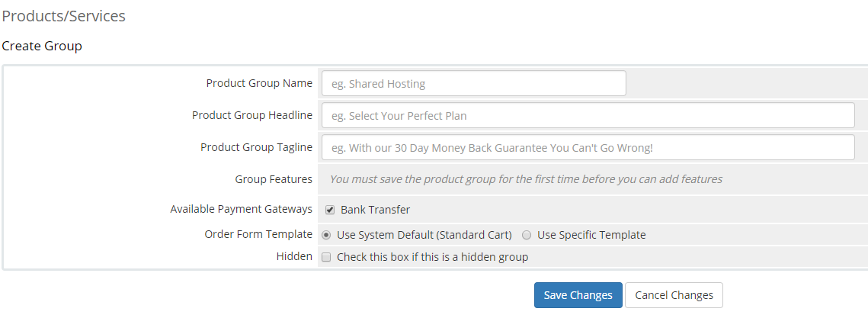Image resolution: width=868 pixels, height=331 pixels.
Task: Click the Group Features save-first notice text
Action: click(526, 179)
